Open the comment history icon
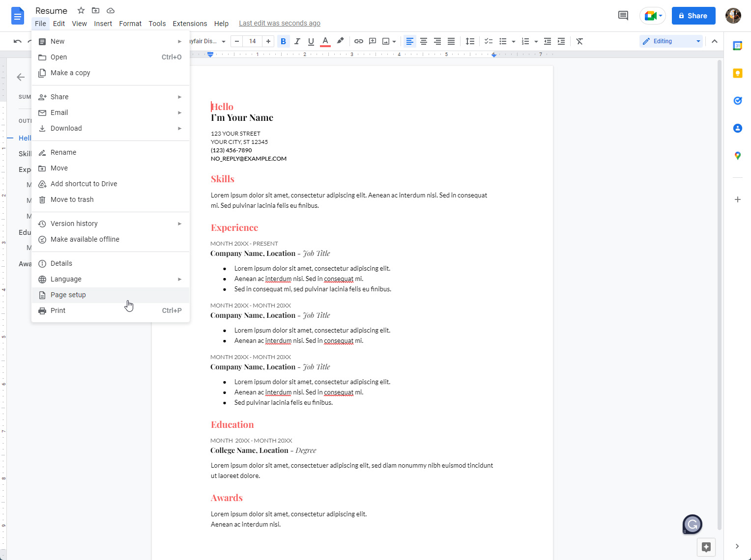Viewport: 751px width, 560px height. [623, 16]
